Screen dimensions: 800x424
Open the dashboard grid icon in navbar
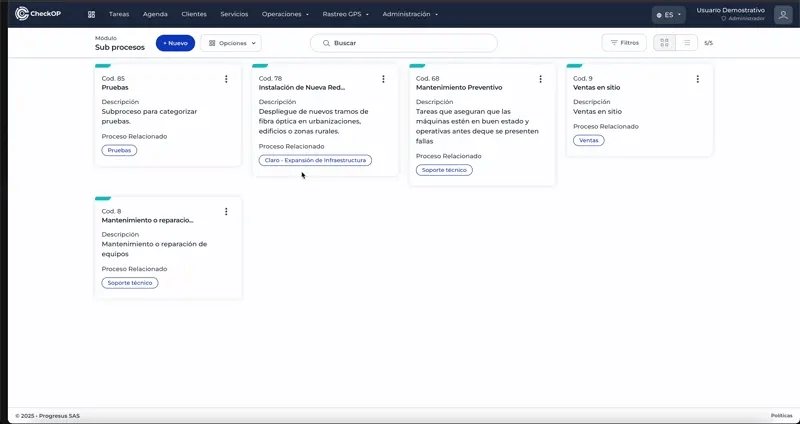click(x=91, y=14)
